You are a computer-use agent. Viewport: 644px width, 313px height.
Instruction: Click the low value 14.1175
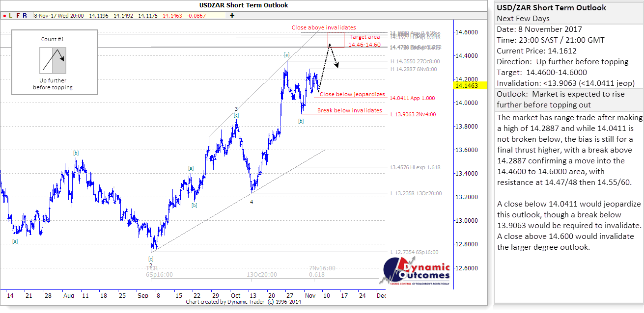coord(148,16)
